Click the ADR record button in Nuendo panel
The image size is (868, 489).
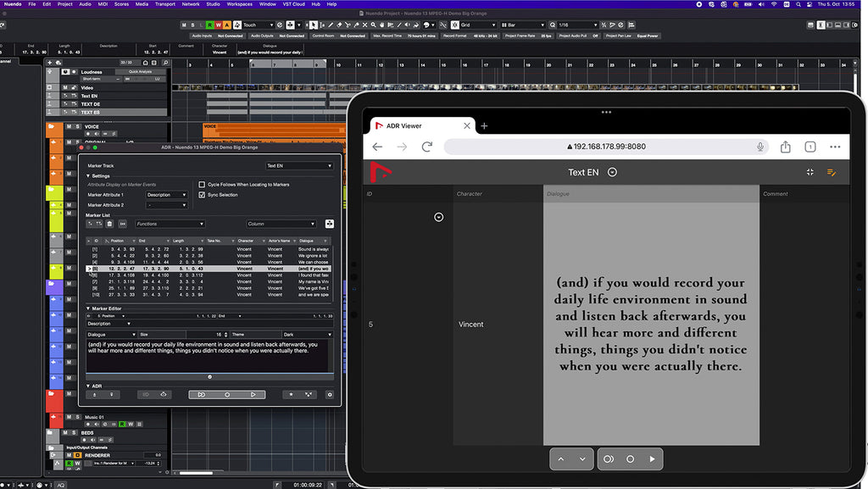[x=227, y=394]
